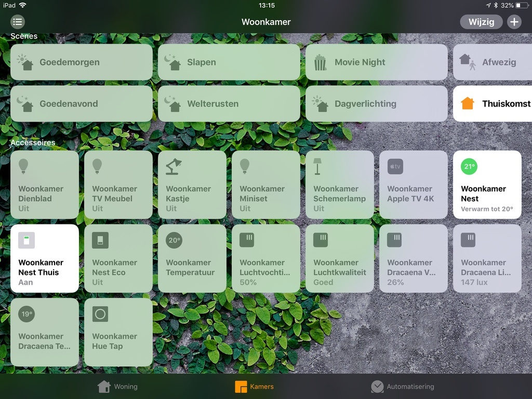
Task: Turn off the Thuiskomst scene
Action: 493,103
